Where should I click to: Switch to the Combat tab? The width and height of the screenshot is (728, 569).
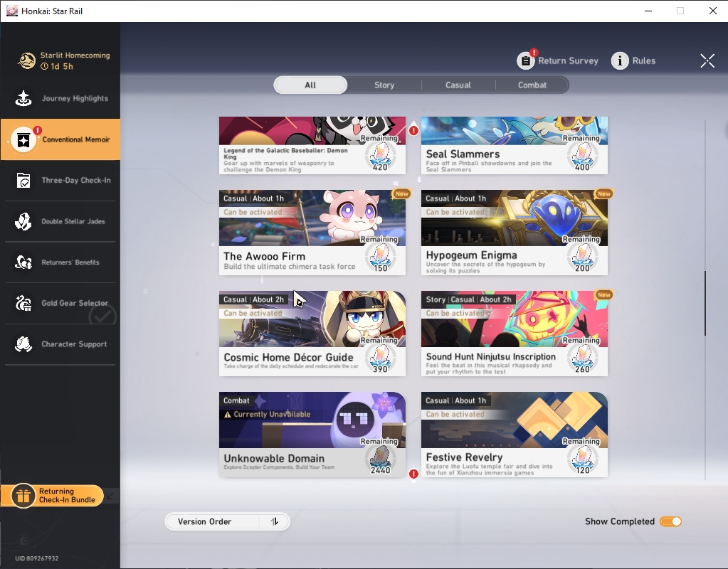532,85
